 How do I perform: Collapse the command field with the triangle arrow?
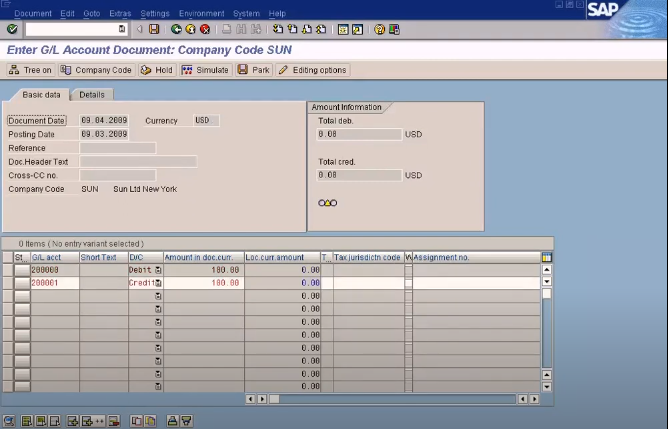pyautogui.click(x=139, y=29)
